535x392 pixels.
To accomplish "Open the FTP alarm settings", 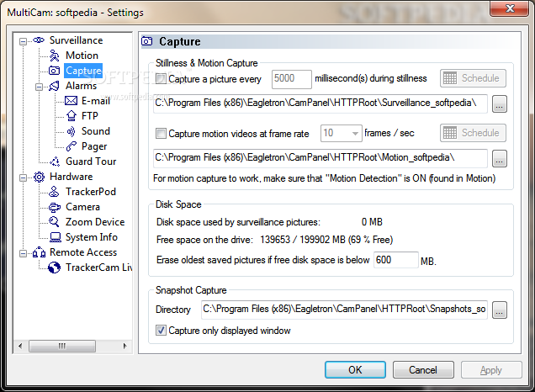I will click(90, 116).
